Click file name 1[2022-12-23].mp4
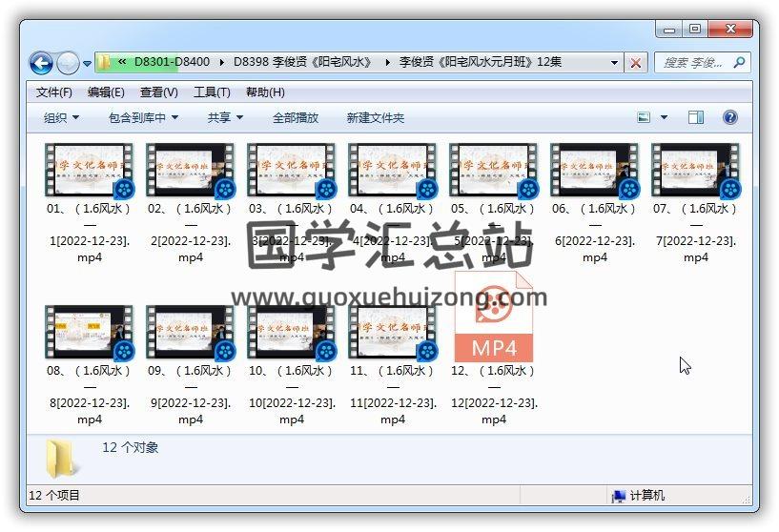 click(x=90, y=249)
